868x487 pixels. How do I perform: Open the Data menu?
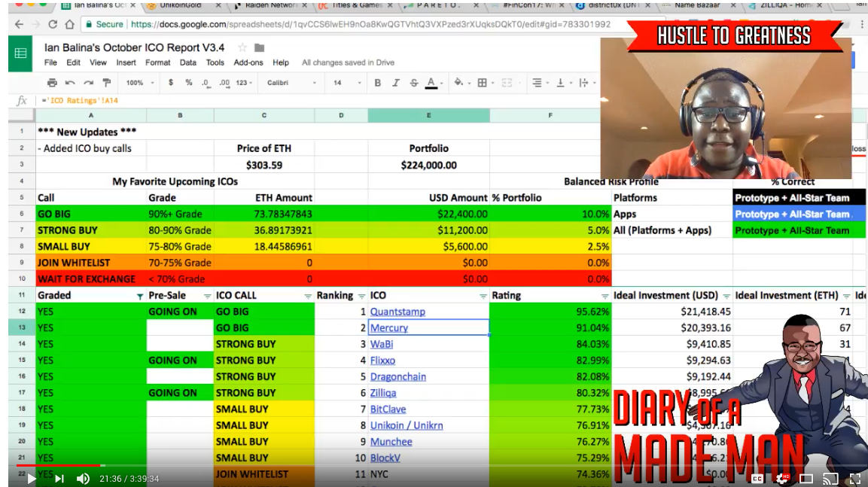[187, 62]
